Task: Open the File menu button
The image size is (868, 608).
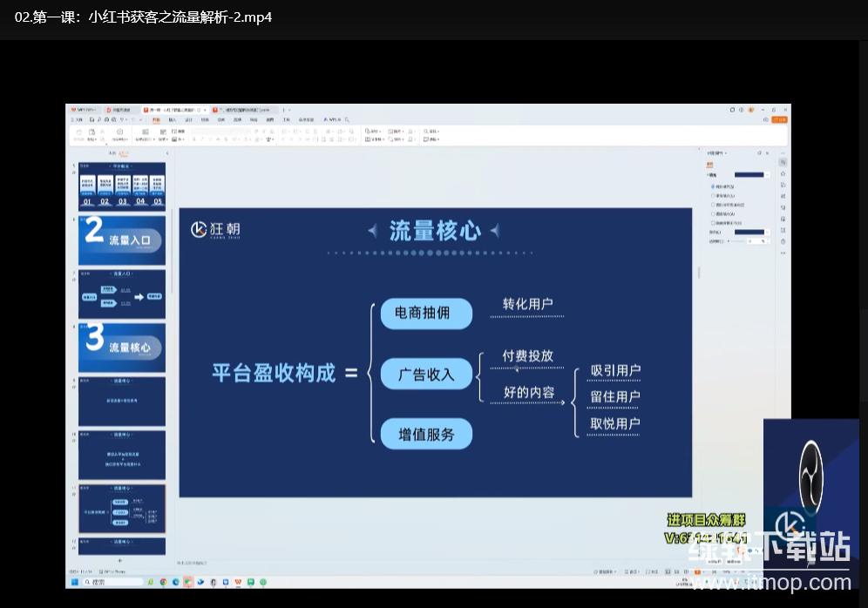Action: point(78,119)
